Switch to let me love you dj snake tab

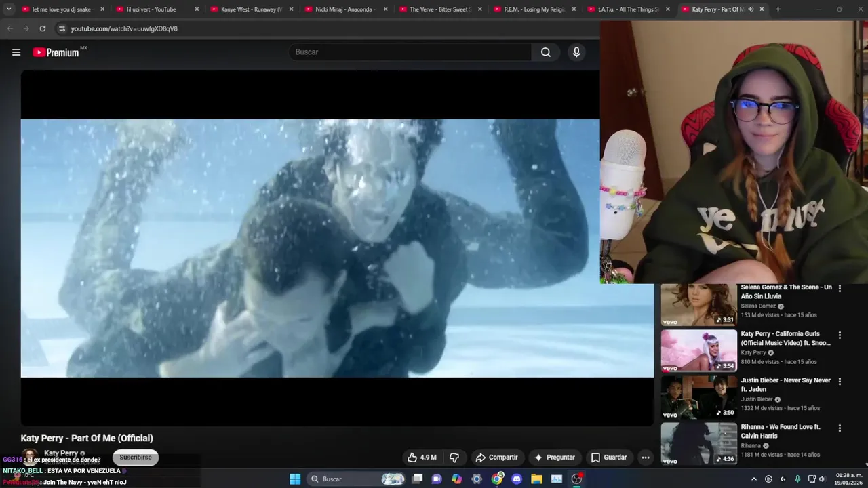pos(61,9)
